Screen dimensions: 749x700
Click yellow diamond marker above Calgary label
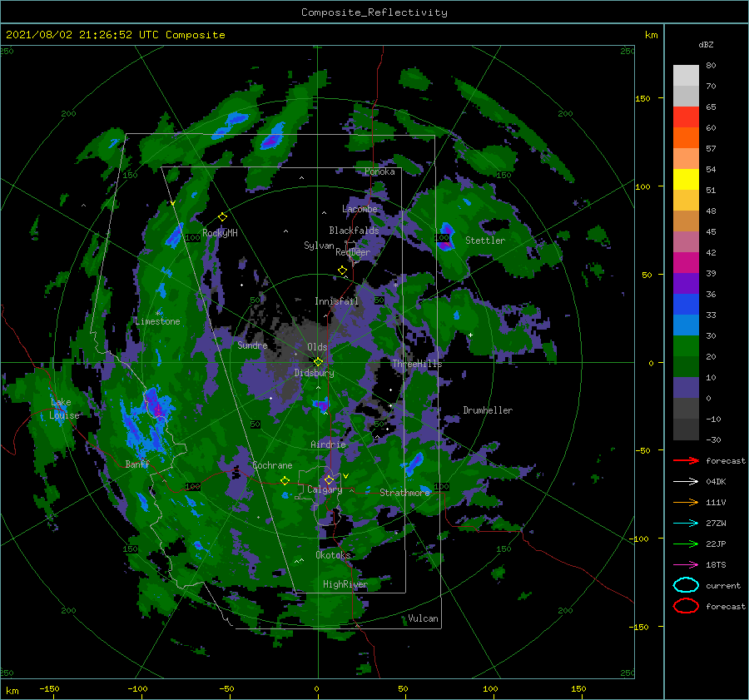pos(329,479)
